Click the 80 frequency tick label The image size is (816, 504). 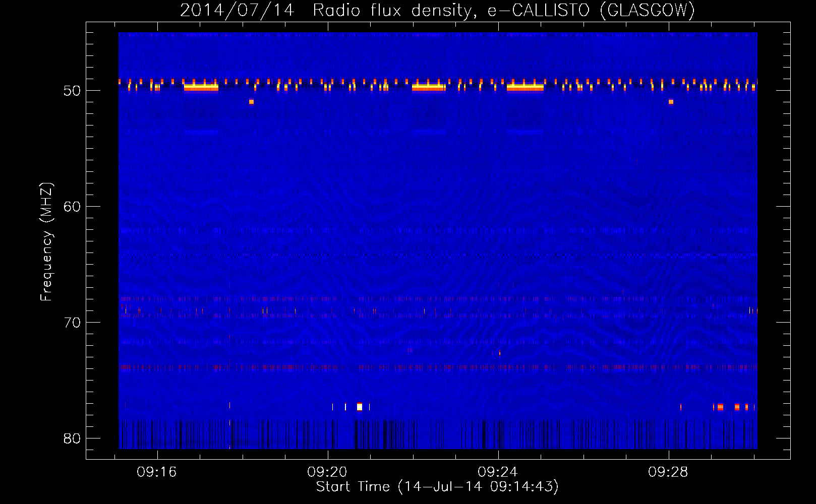pos(72,438)
